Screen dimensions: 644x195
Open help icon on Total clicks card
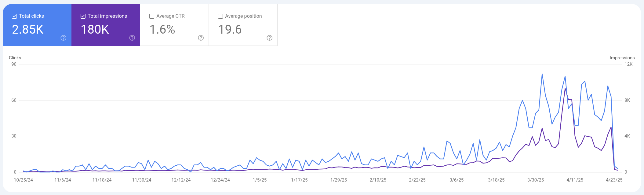point(64,38)
